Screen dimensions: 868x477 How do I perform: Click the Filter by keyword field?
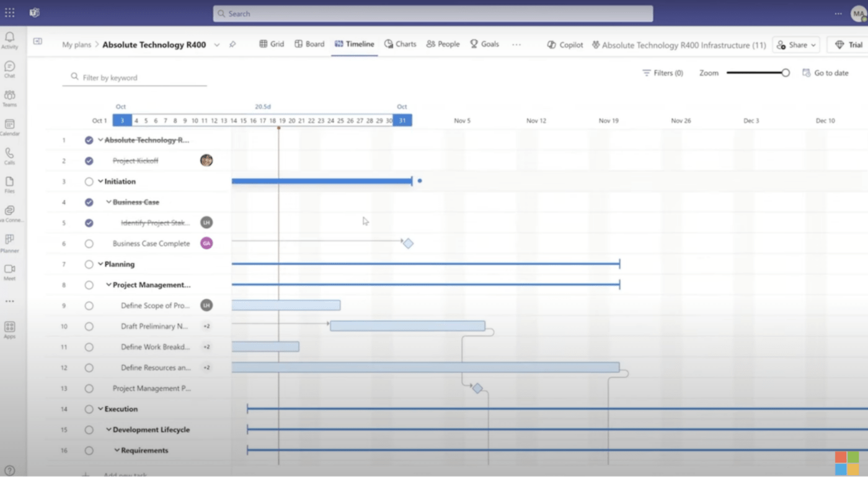coord(135,78)
